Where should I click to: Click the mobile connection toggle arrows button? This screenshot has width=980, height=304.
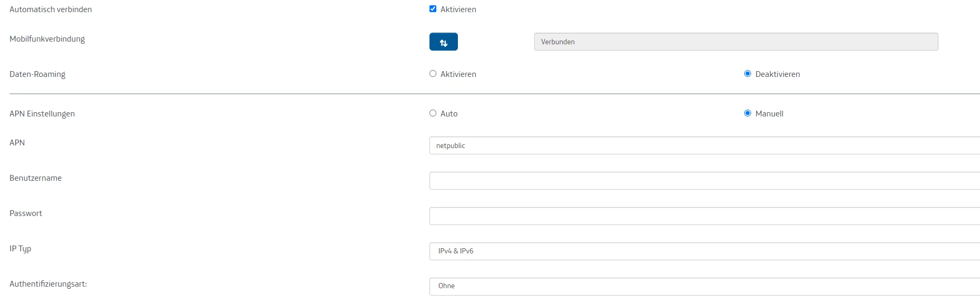[x=443, y=42]
